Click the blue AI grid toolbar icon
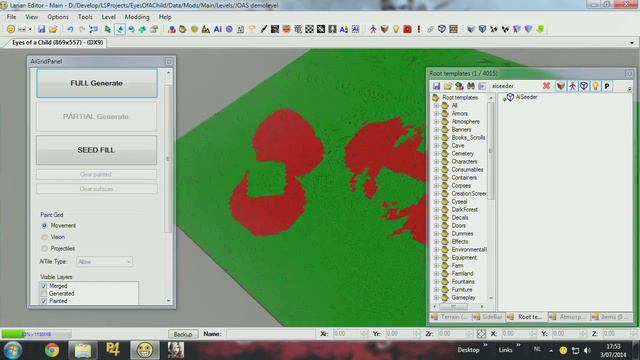640x360 pixels. [218, 29]
